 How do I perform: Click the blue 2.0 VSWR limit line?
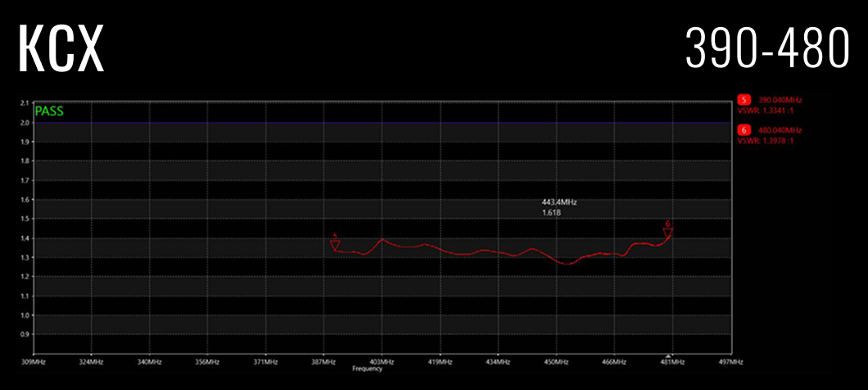pos(382,122)
